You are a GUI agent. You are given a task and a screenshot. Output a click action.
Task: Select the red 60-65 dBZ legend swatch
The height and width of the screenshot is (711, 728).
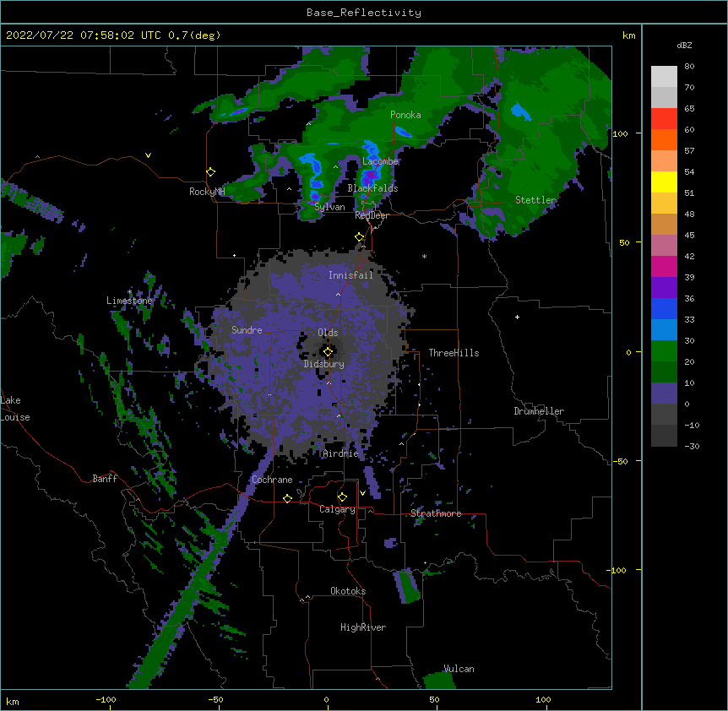[664, 119]
